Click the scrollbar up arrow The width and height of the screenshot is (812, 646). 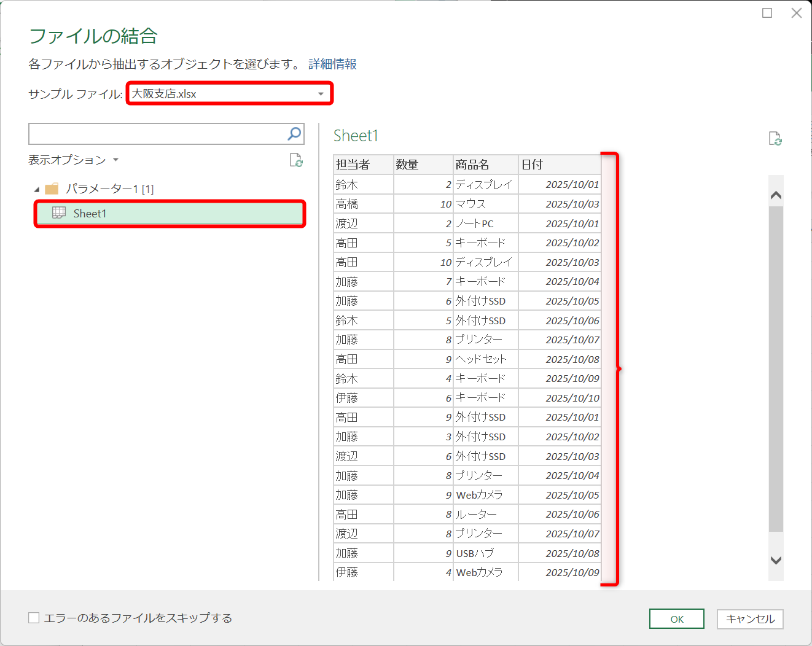pyautogui.click(x=775, y=193)
